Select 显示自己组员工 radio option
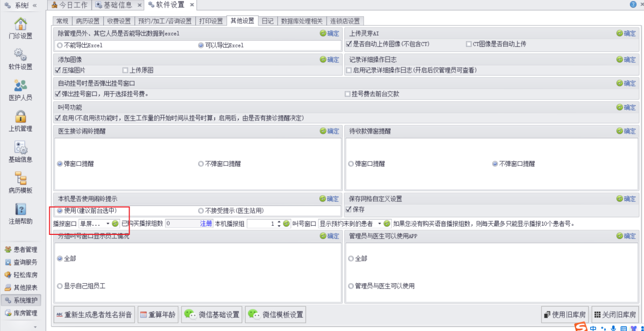This screenshot has width=644, height=331. click(59, 286)
